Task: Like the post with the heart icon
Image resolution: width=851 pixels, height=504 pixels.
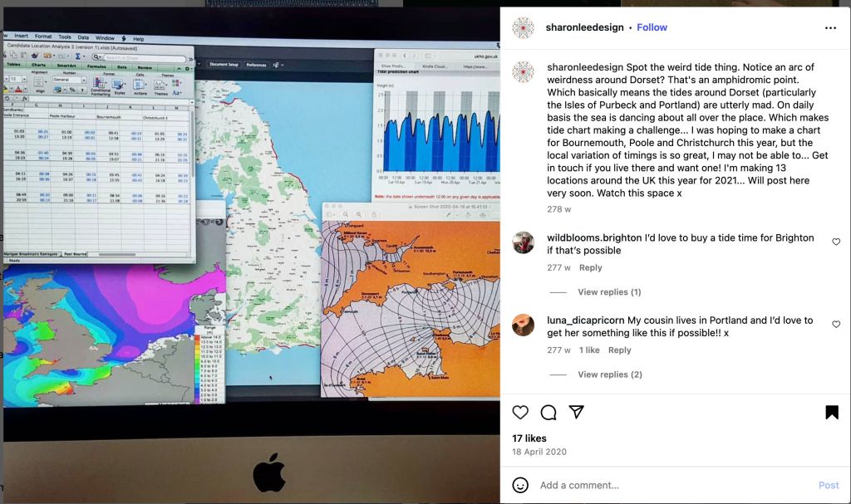Action: (520, 413)
